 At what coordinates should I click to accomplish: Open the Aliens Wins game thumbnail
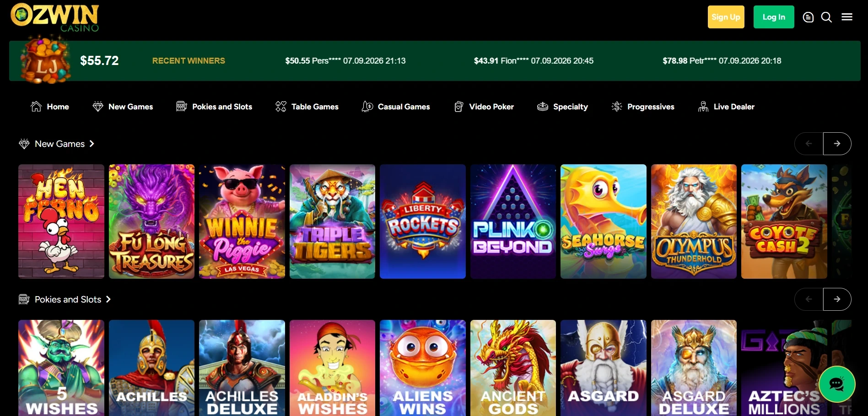(423, 368)
